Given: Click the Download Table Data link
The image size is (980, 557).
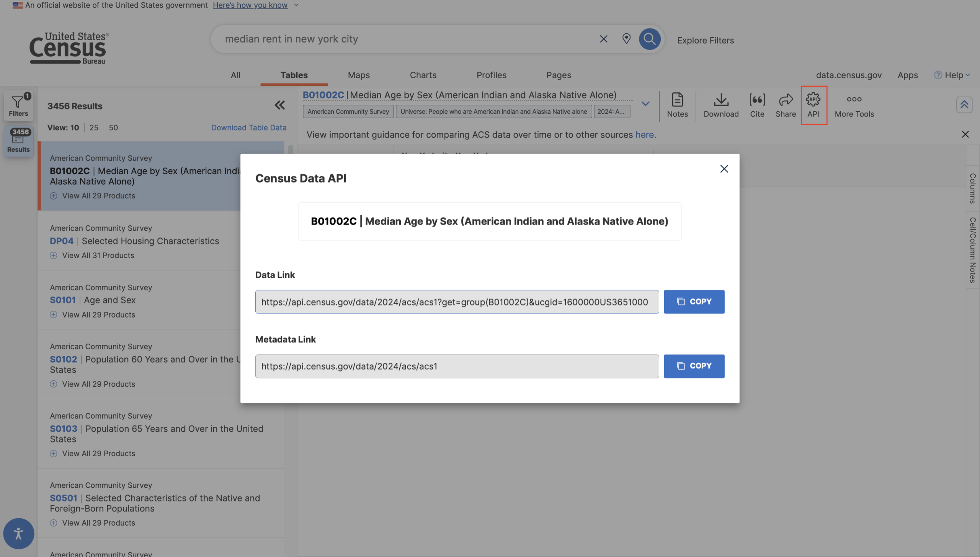Looking at the screenshot, I should pos(248,128).
